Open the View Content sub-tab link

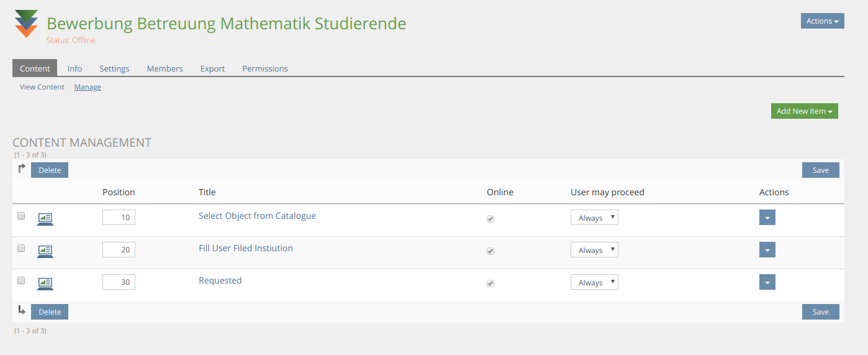coord(42,87)
